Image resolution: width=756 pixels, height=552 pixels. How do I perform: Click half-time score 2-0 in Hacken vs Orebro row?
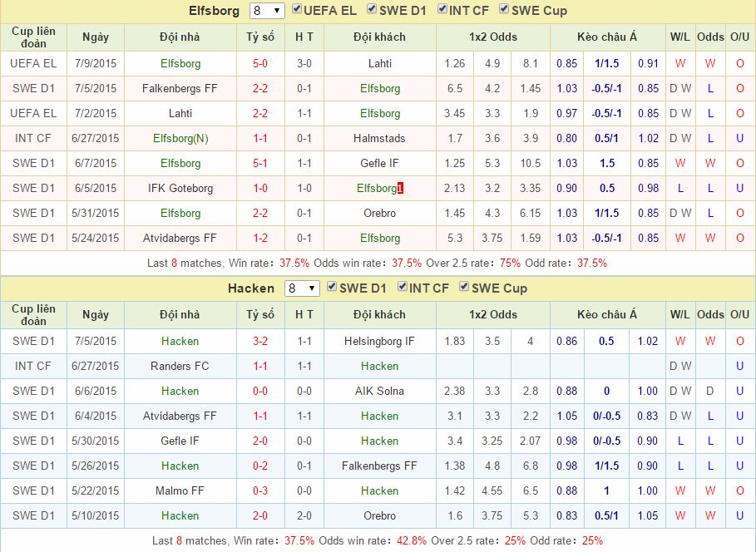click(304, 516)
